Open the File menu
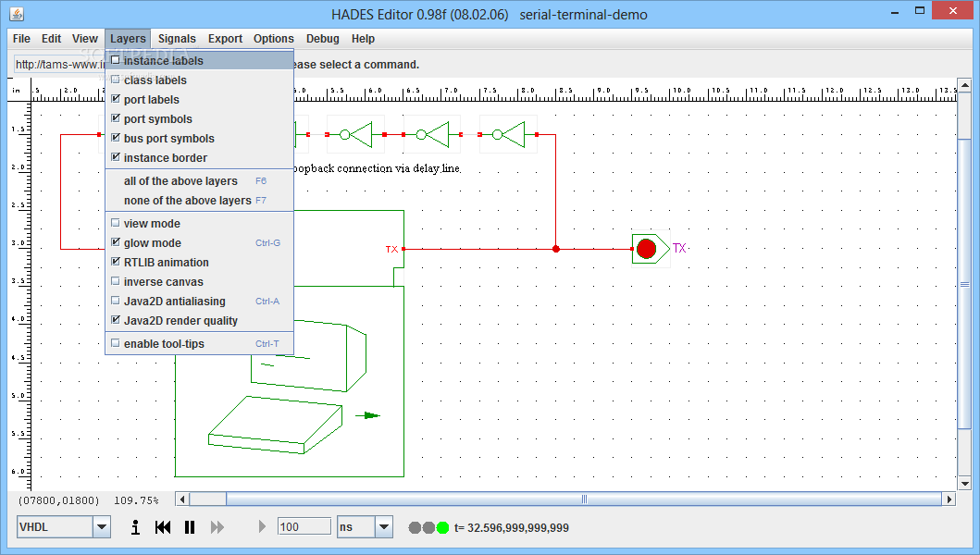This screenshot has width=980, height=555. [x=21, y=38]
